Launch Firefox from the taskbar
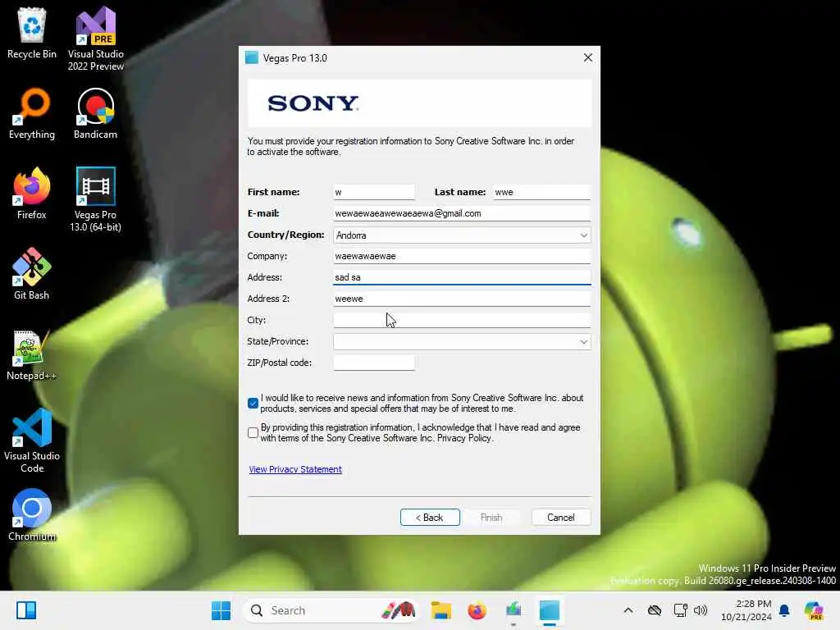The image size is (840, 630). (x=477, y=610)
